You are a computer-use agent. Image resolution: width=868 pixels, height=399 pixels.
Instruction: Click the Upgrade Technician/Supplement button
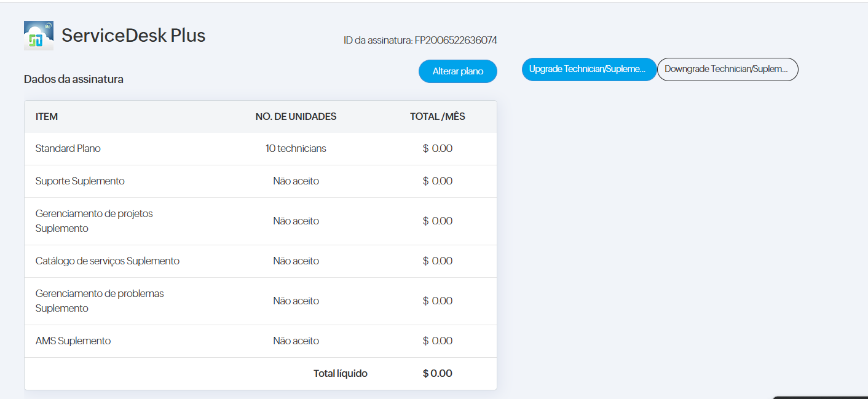click(588, 69)
